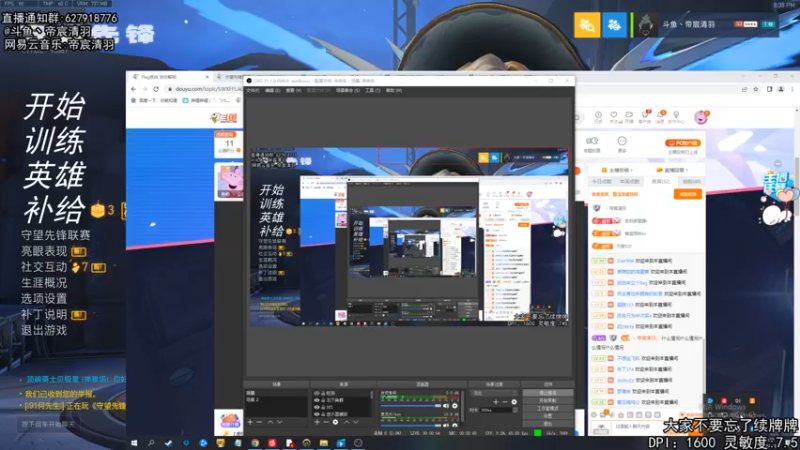Click orange PC客户端 button on Douyu
The width and height of the screenshot is (800, 450).
click(683, 143)
